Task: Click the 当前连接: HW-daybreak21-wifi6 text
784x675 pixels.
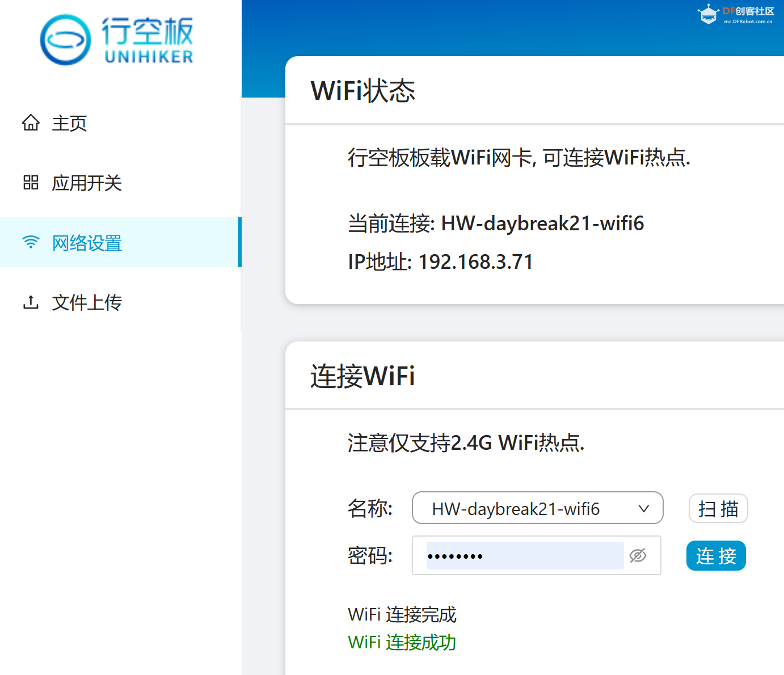Action: [496, 223]
